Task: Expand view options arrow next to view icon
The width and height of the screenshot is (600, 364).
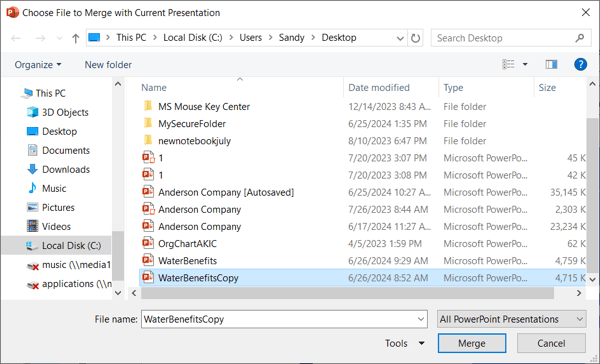Action: pos(525,64)
